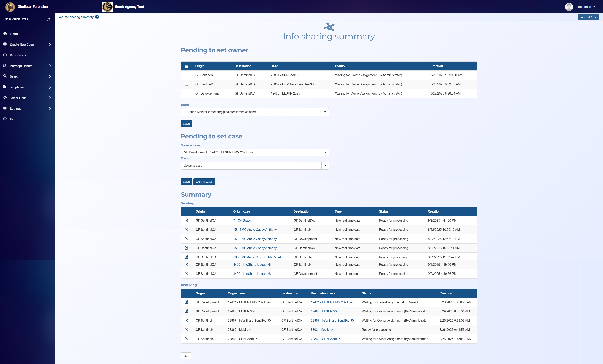The image size is (603, 364).
Task: Open the Select a case dropdown
Action: pyautogui.click(x=255, y=166)
